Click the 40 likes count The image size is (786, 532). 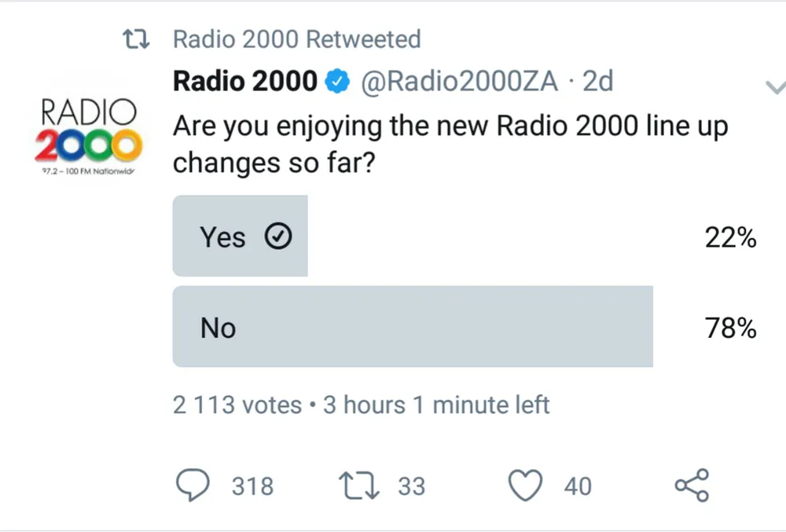click(578, 486)
